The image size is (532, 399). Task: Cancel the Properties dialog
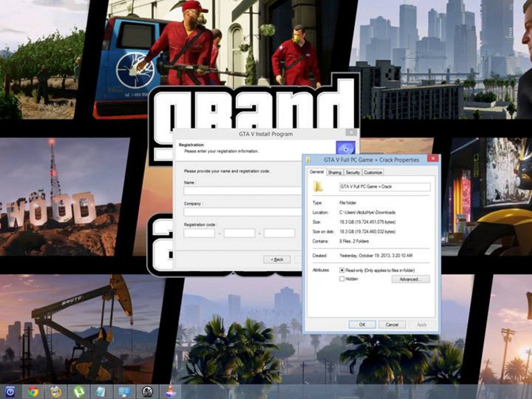[x=392, y=325]
